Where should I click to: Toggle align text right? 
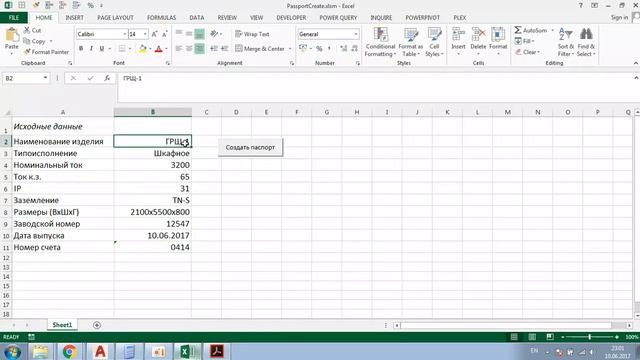tap(200, 49)
